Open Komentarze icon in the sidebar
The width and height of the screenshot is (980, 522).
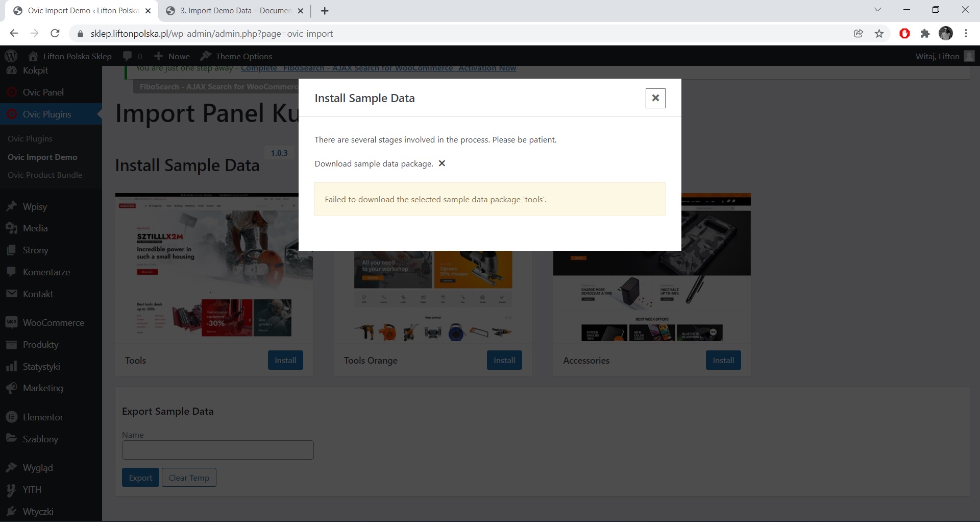[11, 272]
